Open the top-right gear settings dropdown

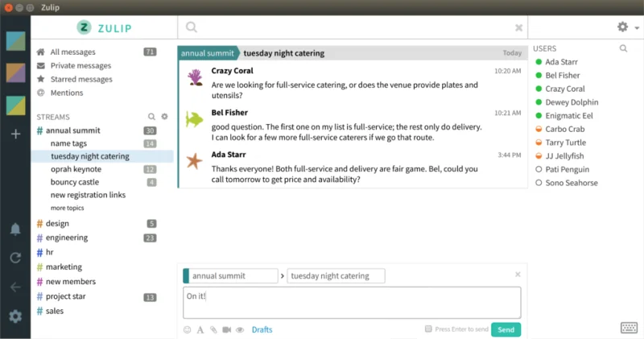tap(628, 27)
